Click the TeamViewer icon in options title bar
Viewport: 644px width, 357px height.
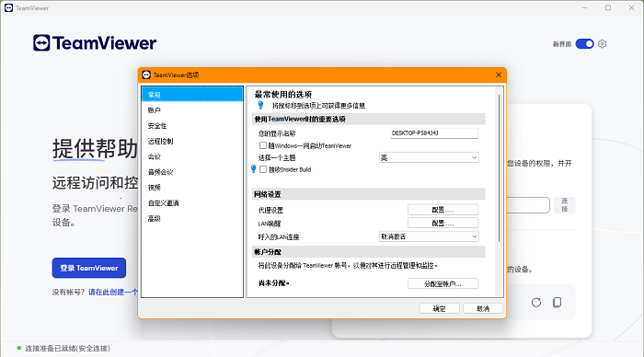(x=146, y=75)
